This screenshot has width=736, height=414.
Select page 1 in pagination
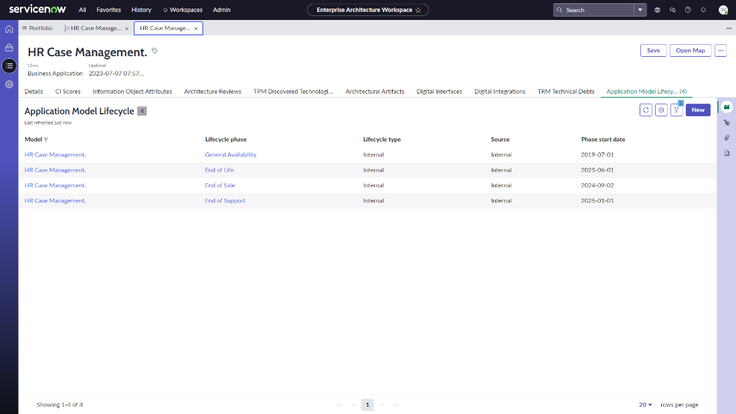[368, 405]
